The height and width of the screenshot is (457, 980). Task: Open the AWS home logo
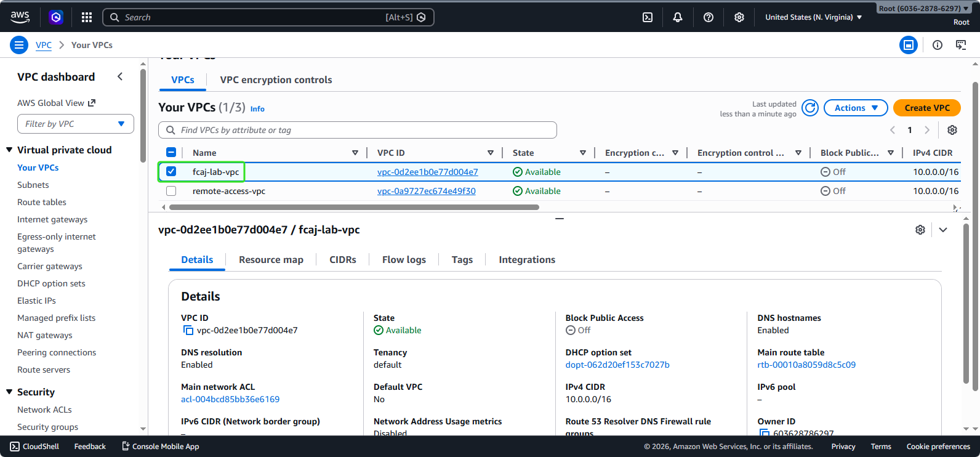coord(20,17)
